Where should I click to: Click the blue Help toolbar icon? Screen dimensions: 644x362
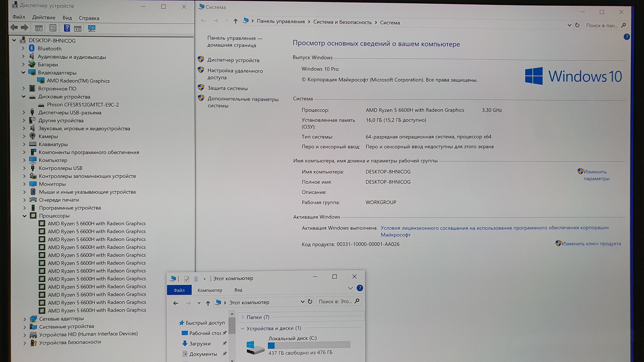click(67, 28)
